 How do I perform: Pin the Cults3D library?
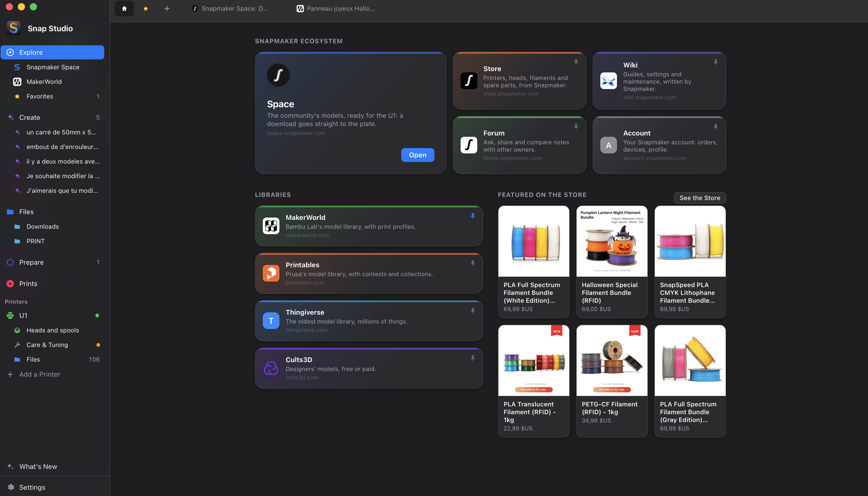point(473,358)
